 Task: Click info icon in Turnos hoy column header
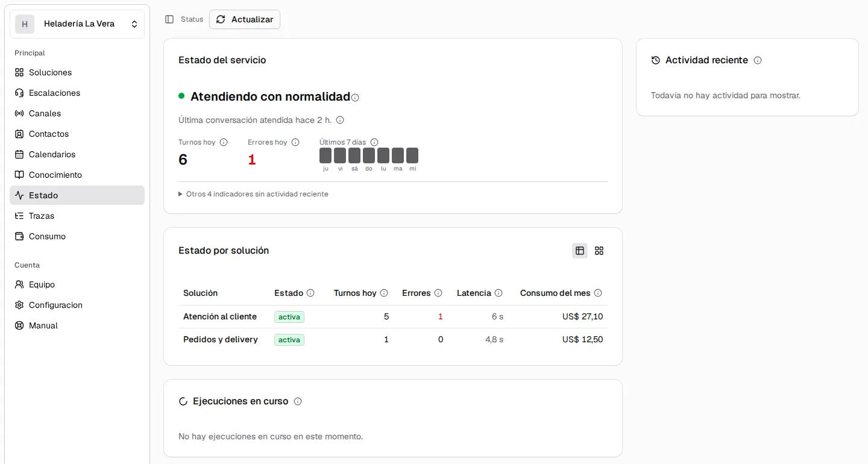click(384, 293)
